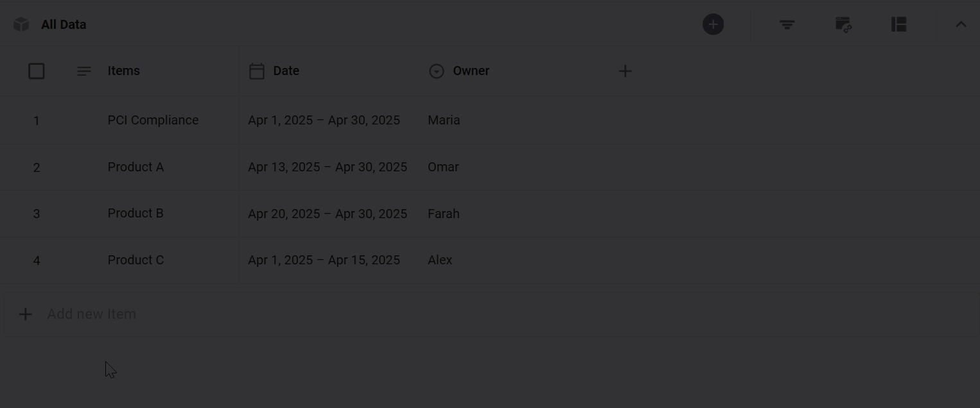Check the row containing Product B
Viewport: 980px width, 408px height.
coord(37,213)
